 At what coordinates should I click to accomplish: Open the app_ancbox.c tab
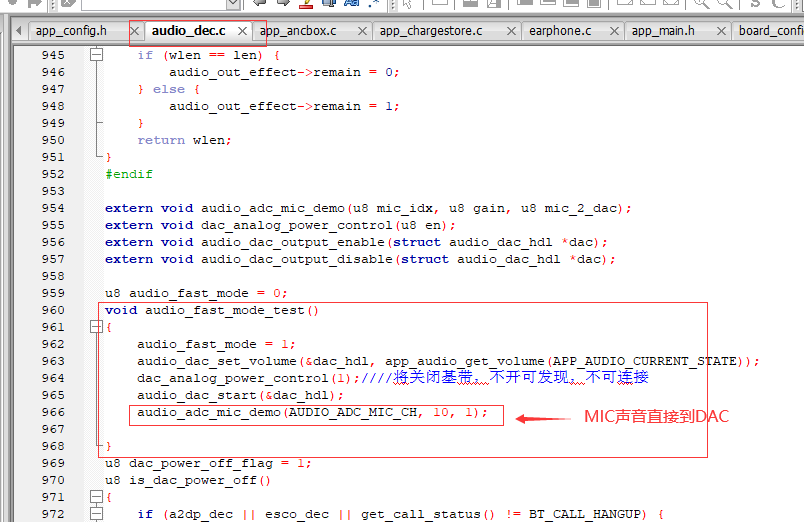coord(298,31)
